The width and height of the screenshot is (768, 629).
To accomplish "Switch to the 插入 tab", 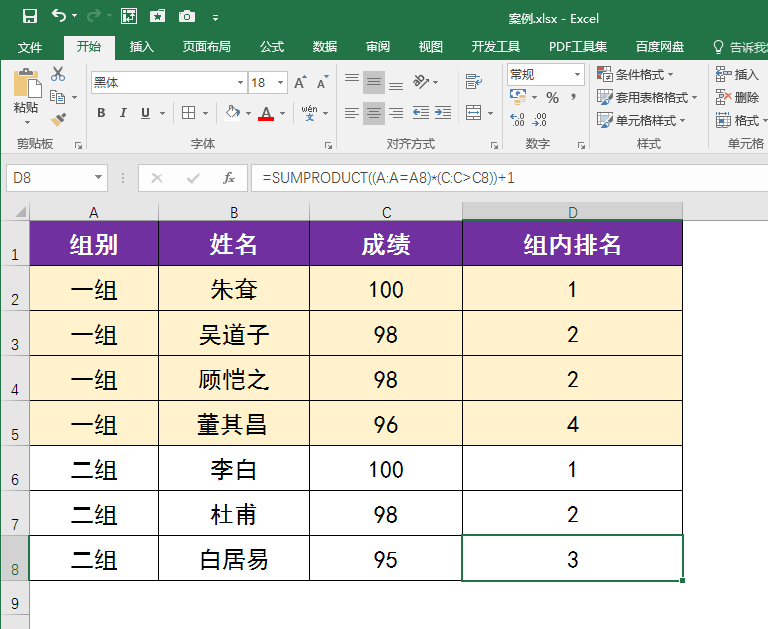I will click(x=142, y=47).
